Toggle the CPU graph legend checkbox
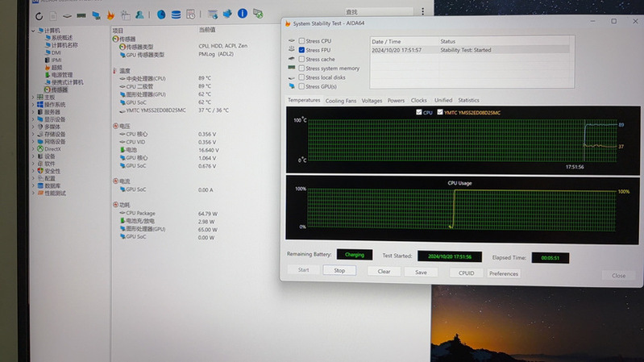The height and width of the screenshot is (362, 644). [418, 112]
